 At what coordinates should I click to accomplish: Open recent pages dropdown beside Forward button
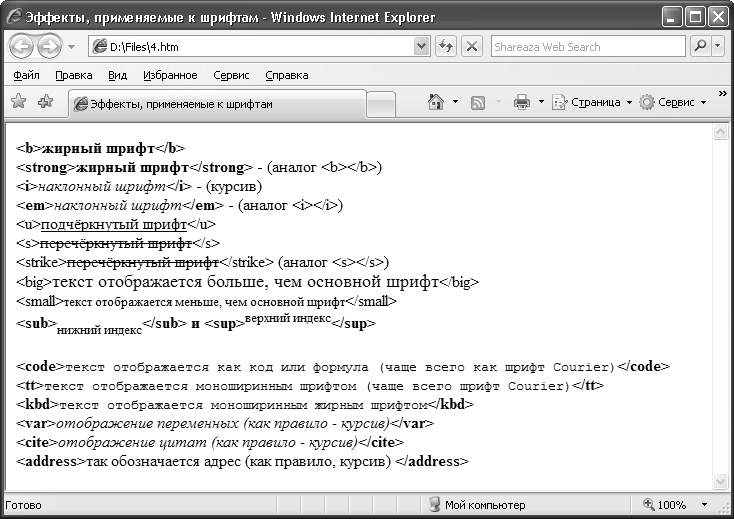pyautogui.click(x=72, y=47)
